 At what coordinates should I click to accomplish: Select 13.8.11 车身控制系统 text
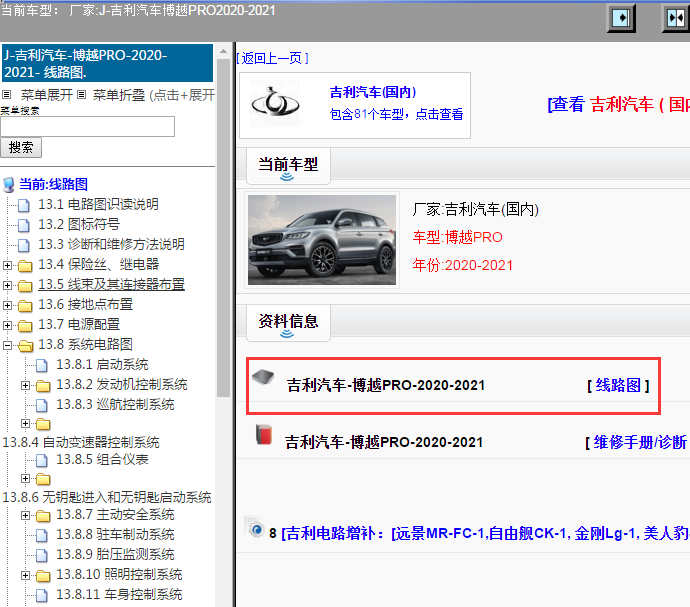point(119,595)
